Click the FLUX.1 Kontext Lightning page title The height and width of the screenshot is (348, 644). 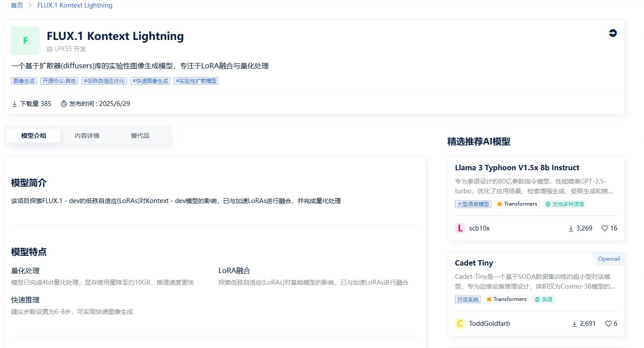pyautogui.click(x=115, y=36)
